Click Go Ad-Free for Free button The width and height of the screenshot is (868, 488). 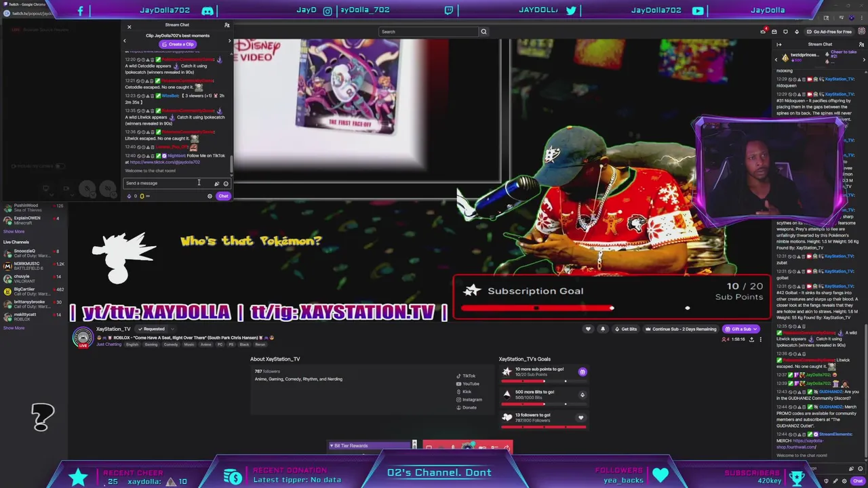pos(829,32)
